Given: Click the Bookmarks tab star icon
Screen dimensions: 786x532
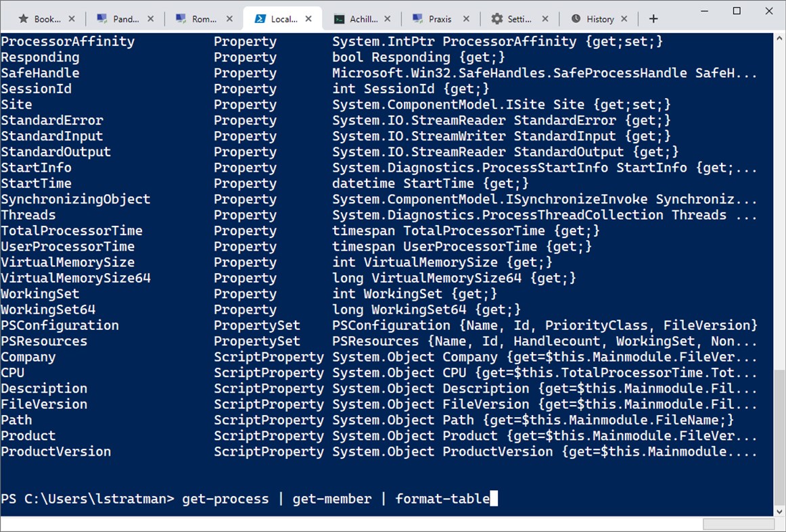Looking at the screenshot, I should click(x=24, y=19).
